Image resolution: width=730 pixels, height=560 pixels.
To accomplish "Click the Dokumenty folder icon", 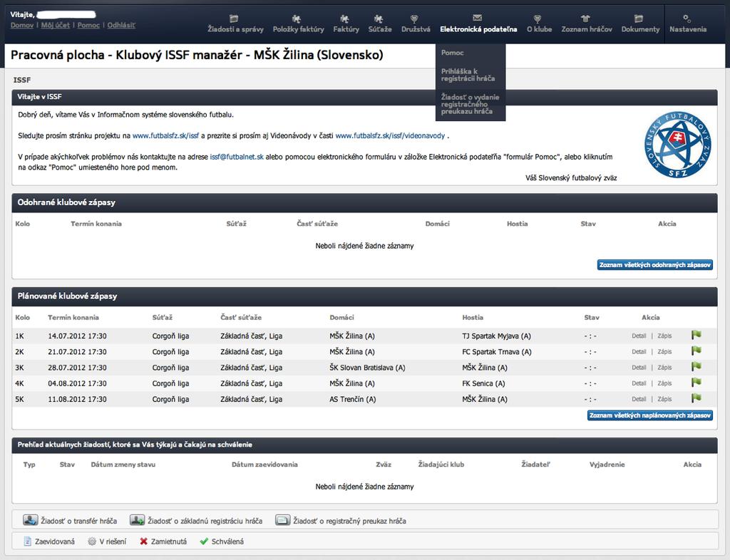I will click(639, 19).
